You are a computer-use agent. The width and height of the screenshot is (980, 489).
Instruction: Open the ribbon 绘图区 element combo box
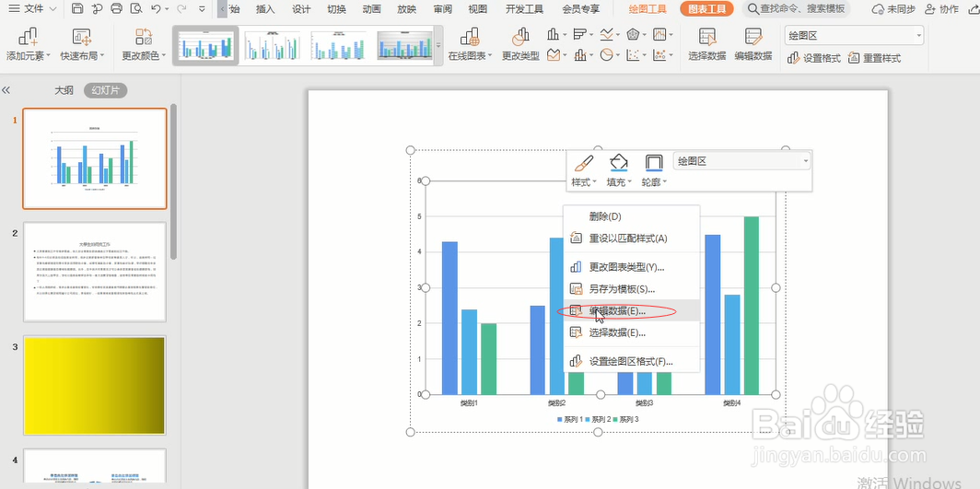pyautogui.click(x=854, y=36)
